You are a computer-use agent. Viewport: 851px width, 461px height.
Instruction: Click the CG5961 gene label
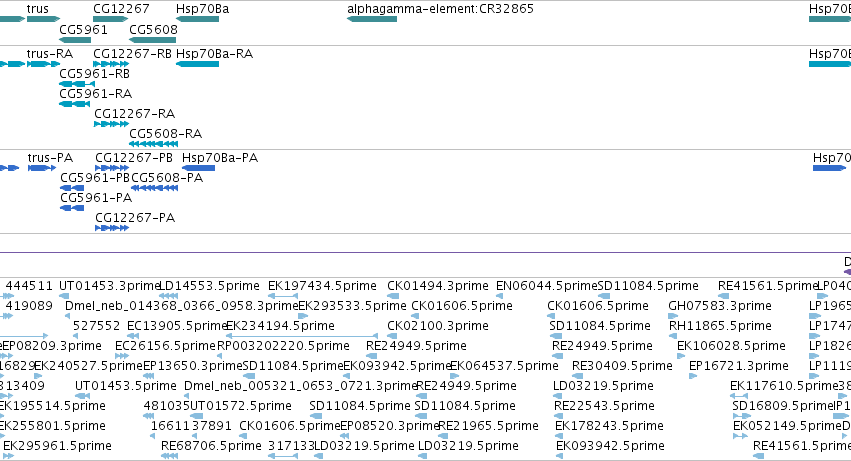click(x=83, y=30)
